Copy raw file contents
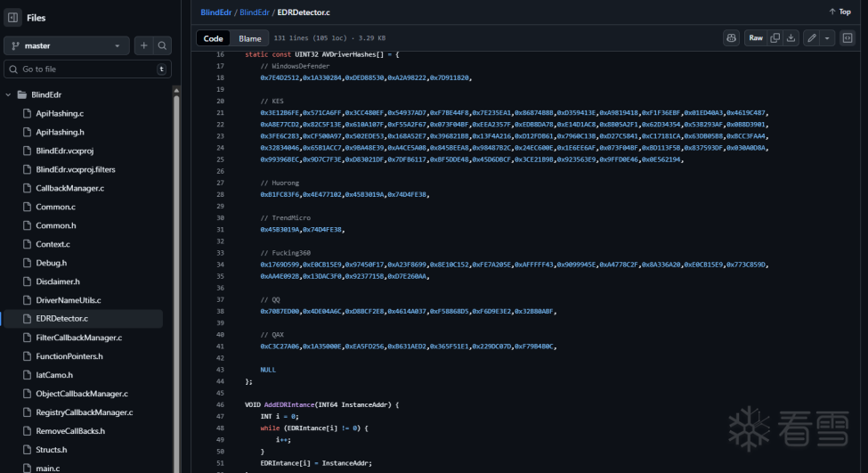 [775, 37]
